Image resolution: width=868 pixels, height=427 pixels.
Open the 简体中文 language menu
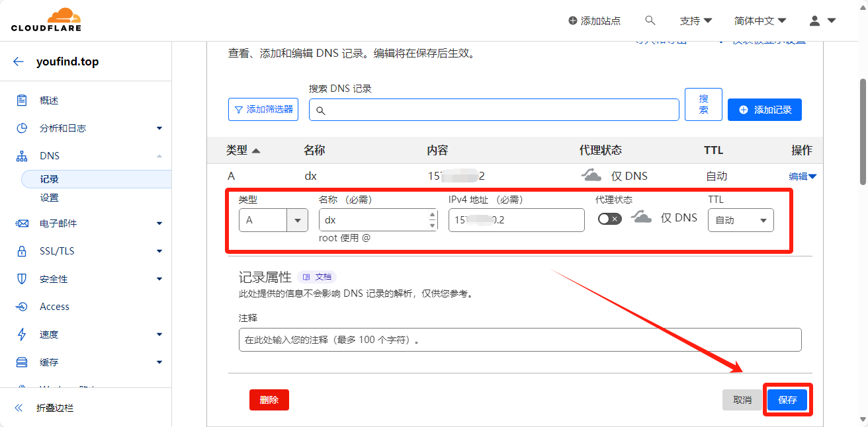[759, 20]
